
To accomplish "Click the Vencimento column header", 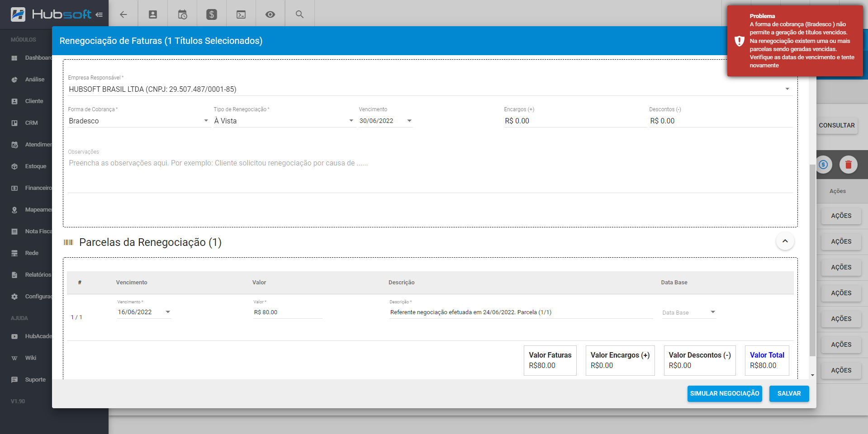I will point(132,283).
